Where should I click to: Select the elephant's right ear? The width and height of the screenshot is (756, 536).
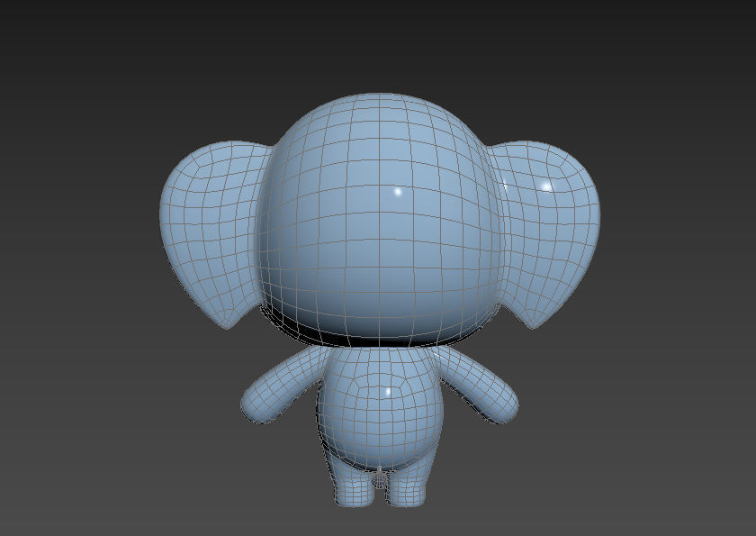[547, 232]
